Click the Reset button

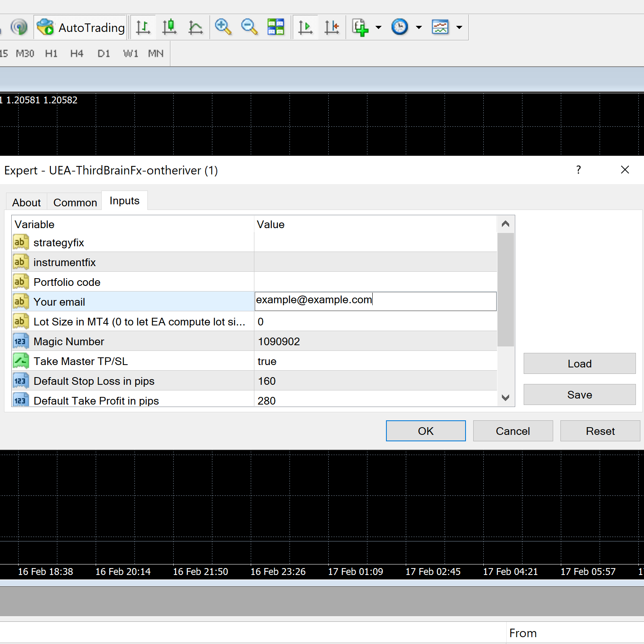click(600, 431)
